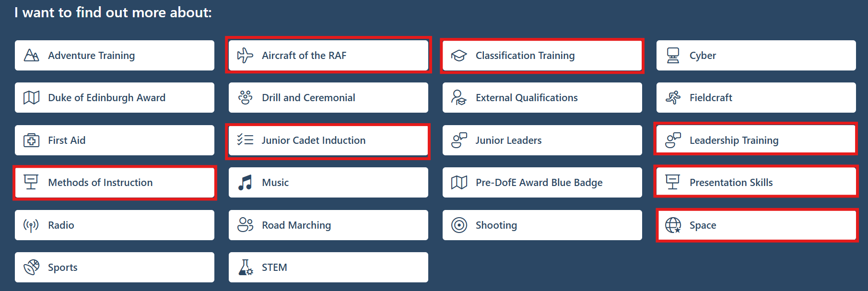Screen dimensions: 868x291
Task: Click the mountain icon beside Adventure Training
Action: pos(32,56)
